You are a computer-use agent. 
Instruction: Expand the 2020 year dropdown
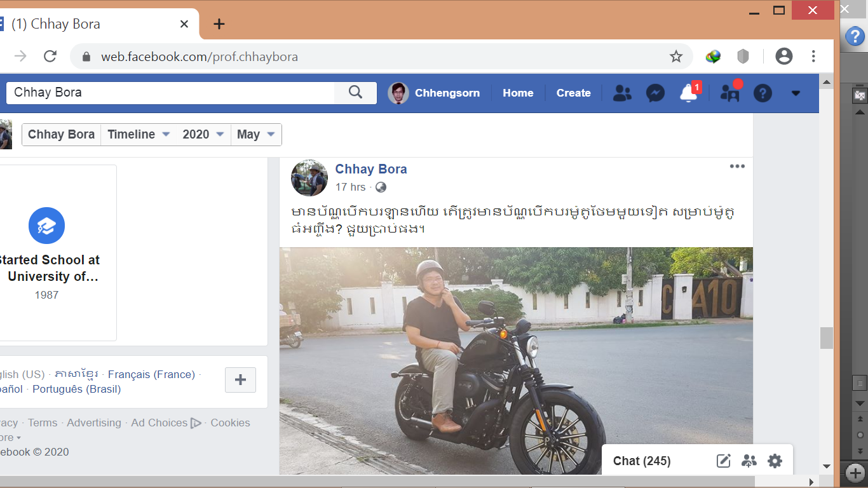203,135
